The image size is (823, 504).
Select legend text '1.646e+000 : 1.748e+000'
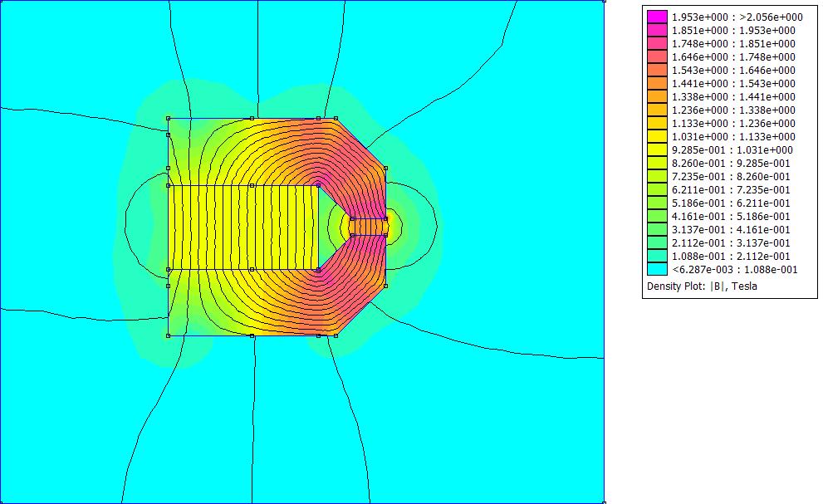pyautogui.click(x=734, y=57)
